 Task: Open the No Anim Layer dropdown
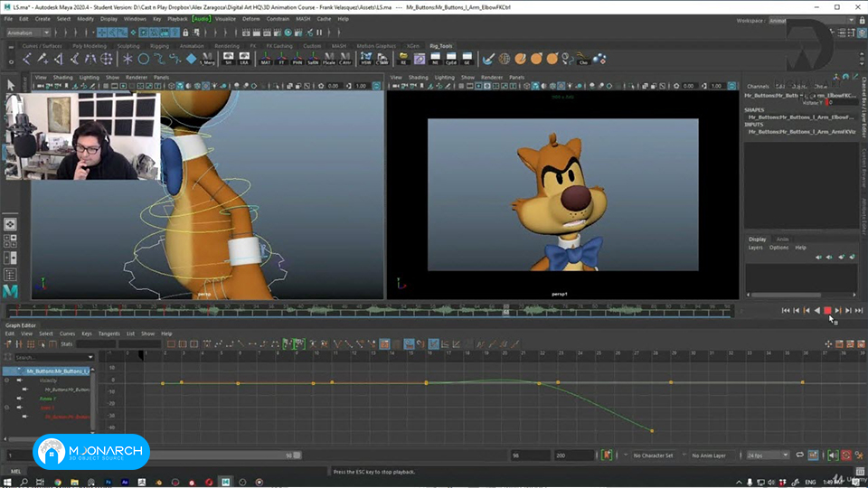[x=684, y=455]
